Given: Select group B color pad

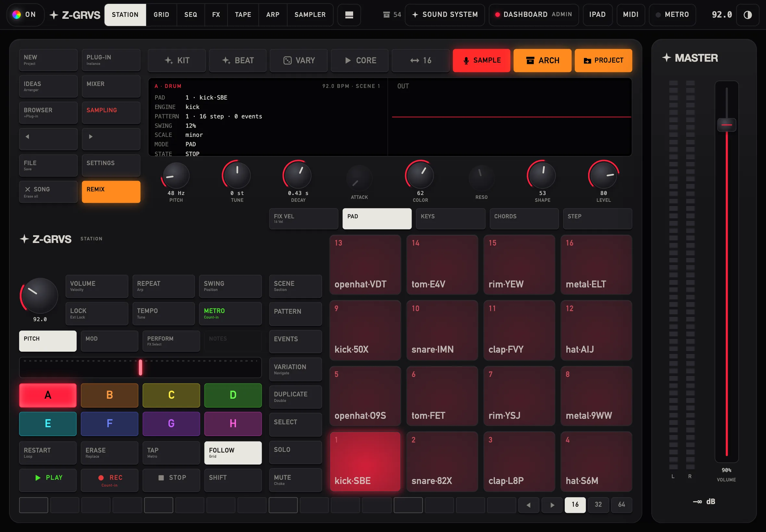Looking at the screenshot, I should coord(109,395).
